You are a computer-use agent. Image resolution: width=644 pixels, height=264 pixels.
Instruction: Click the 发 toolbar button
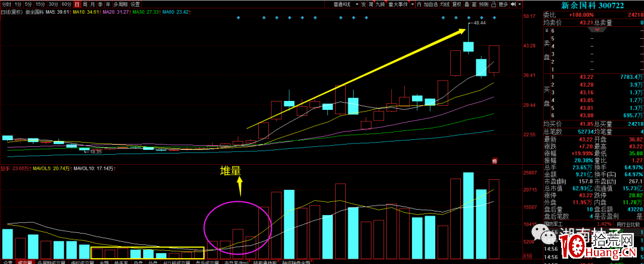pyautogui.click(x=364, y=5)
